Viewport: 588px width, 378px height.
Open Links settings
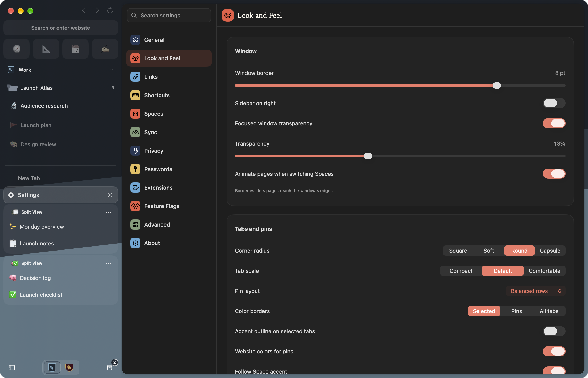coord(169,77)
